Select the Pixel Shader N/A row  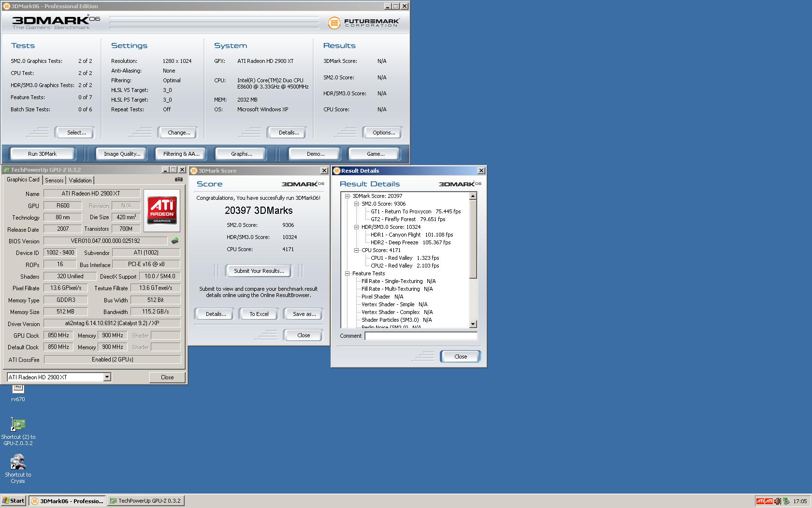(382, 297)
